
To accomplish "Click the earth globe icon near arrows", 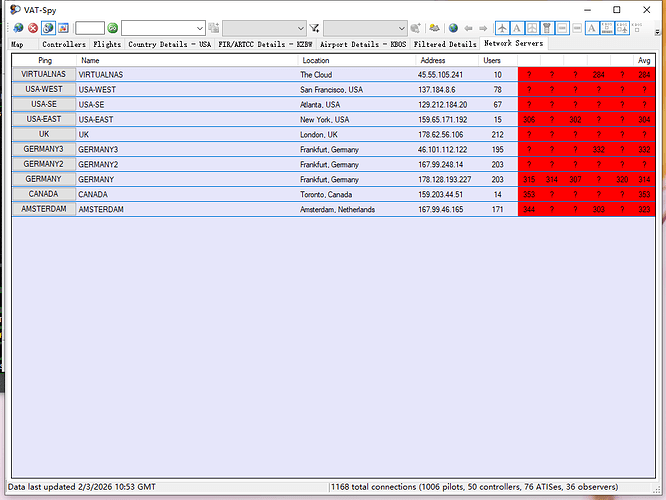I will coord(452,28).
